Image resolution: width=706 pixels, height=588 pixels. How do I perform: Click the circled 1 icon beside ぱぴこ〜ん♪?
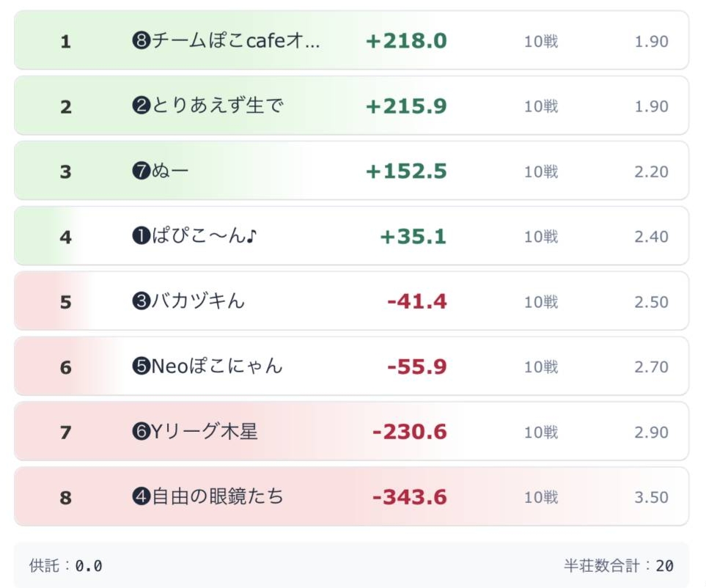[x=141, y=237]
